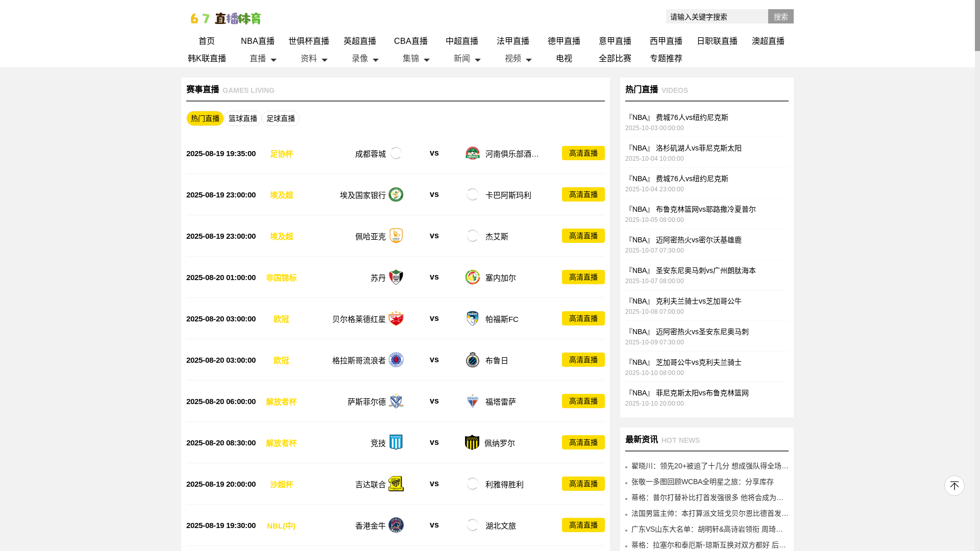Screen dimensions: 980x551
Task: Click 杰艾斯 loading logo placeholder
Action: tap(473, 236)
